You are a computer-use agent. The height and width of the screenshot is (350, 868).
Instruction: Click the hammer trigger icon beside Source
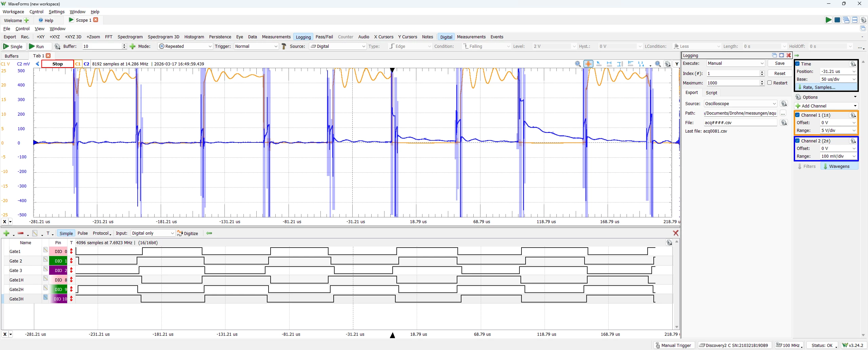click(x=284, y=46)
